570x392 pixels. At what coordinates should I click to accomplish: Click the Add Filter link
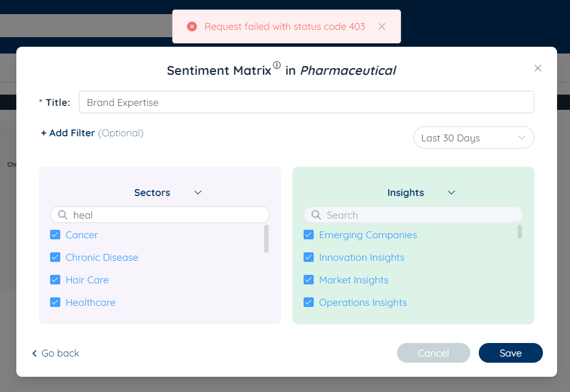pos(68,133)
